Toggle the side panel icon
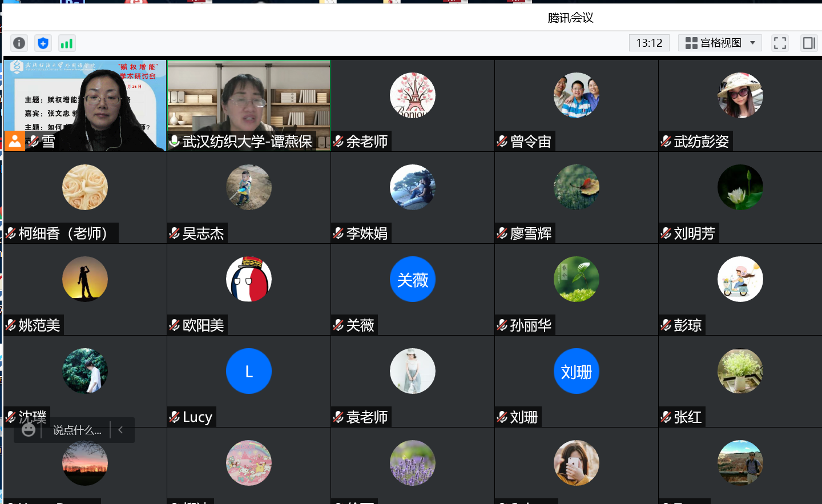This screenshot has width=822, height=504. (x=808, y=43)
